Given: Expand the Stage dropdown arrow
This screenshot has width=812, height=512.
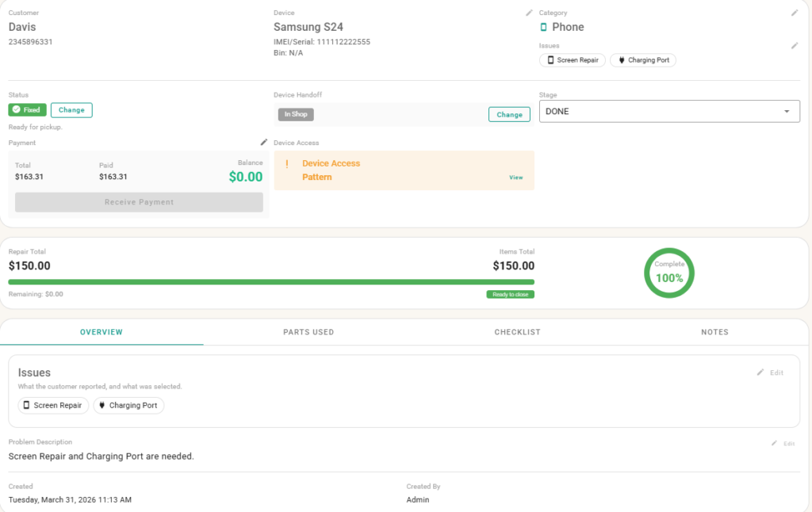Looking at the screenshot, I should [x=787, y=112].
